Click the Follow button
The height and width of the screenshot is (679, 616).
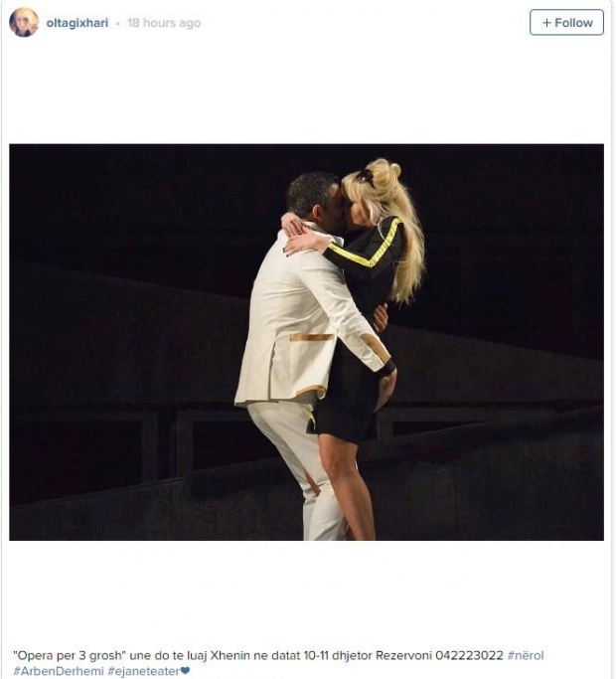click(x=566, y=23)
